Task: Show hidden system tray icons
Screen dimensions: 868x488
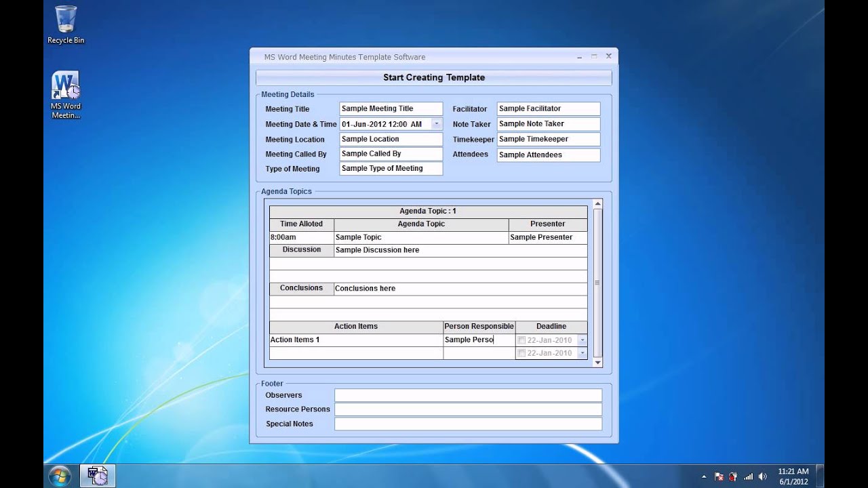Action: [x=703, y=476]
